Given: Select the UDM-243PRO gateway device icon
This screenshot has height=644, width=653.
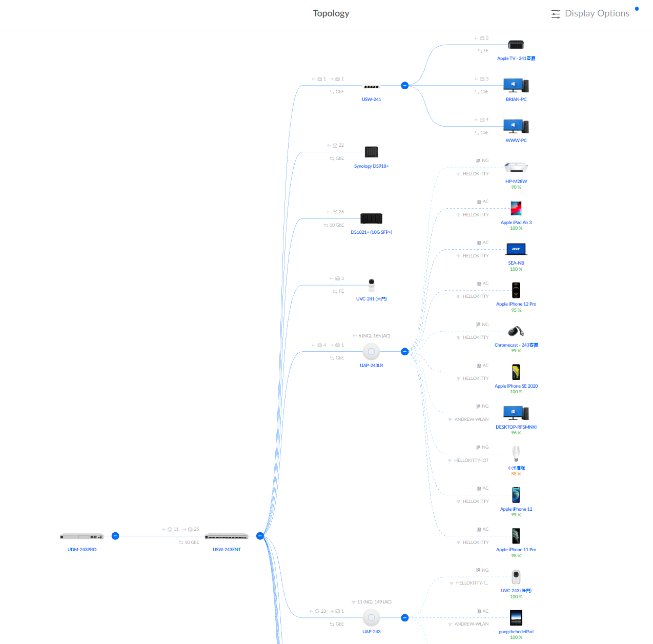Looking at the screenshot, I should (82, 536).
